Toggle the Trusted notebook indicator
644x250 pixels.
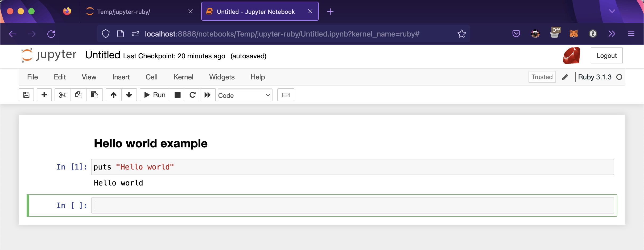point(542,77)
